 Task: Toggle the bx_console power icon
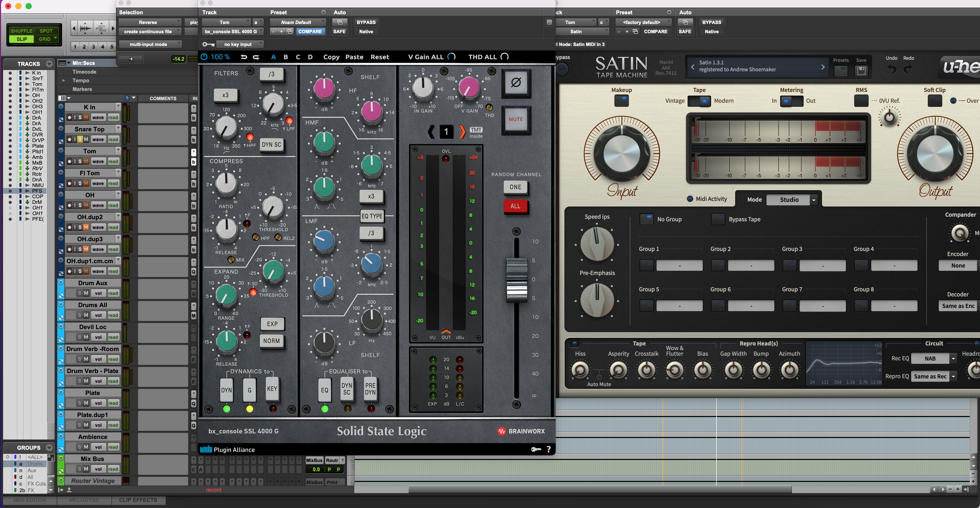click(204, 57)
